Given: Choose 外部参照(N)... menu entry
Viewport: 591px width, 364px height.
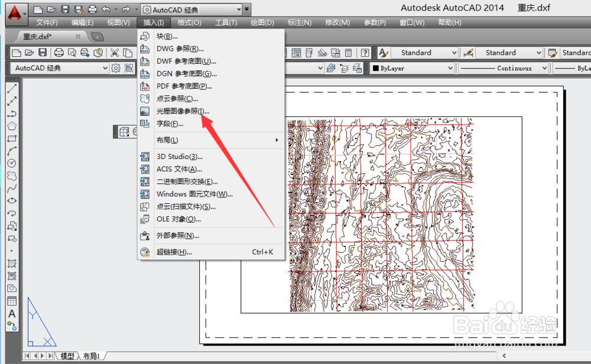Looking at the screenshot, I should 211,236.
